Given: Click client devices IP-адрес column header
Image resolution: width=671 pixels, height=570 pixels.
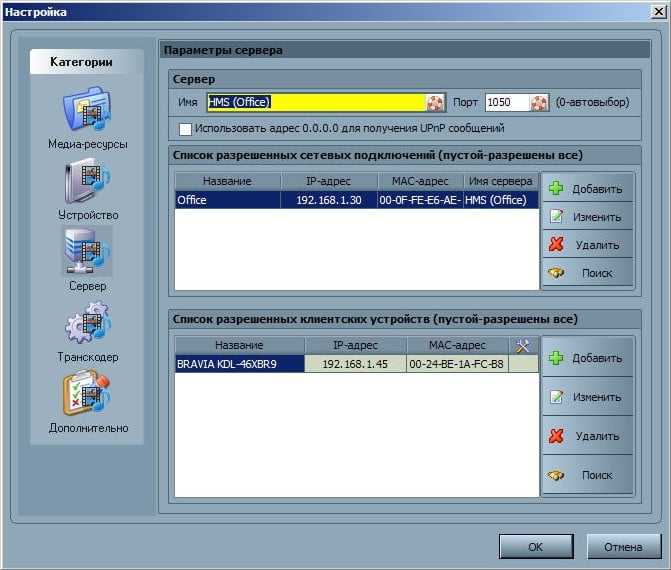Looking at the screenshot, I should (x=355, y=345).
